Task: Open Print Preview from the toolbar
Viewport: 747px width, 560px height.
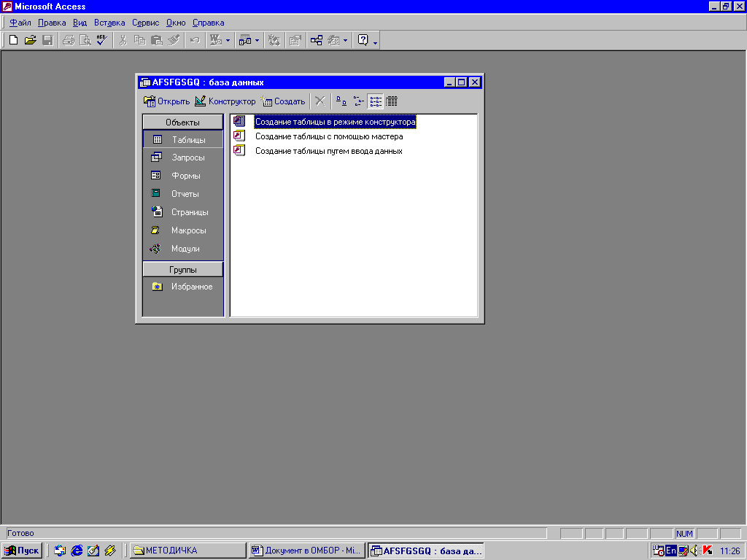Action: (85, 40)
